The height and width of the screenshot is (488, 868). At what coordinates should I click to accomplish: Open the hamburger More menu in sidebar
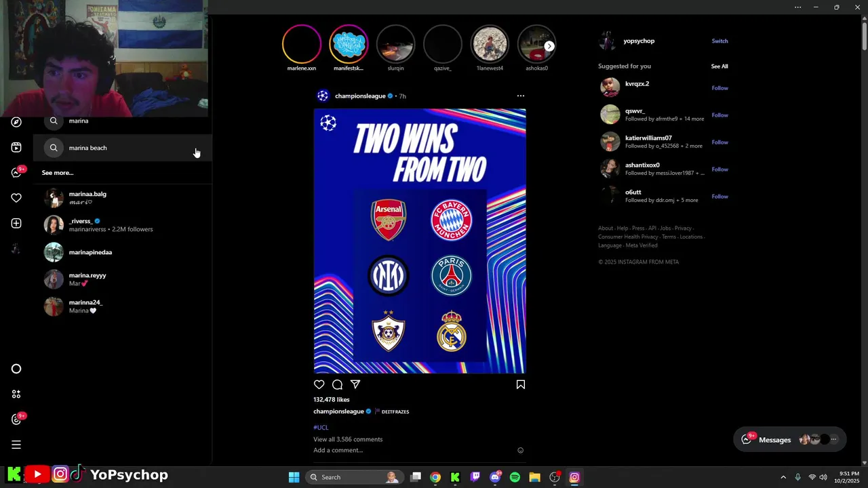[16, 445]
